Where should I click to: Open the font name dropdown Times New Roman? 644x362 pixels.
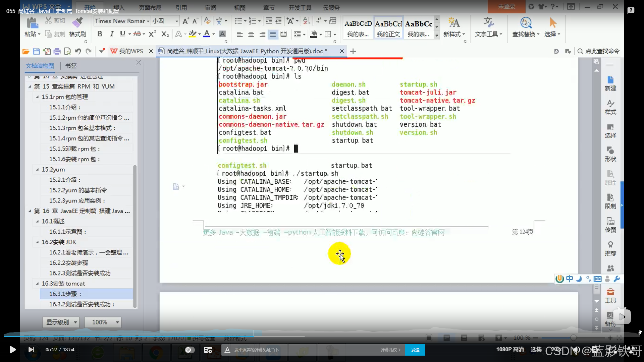click(x=148, y=21)
